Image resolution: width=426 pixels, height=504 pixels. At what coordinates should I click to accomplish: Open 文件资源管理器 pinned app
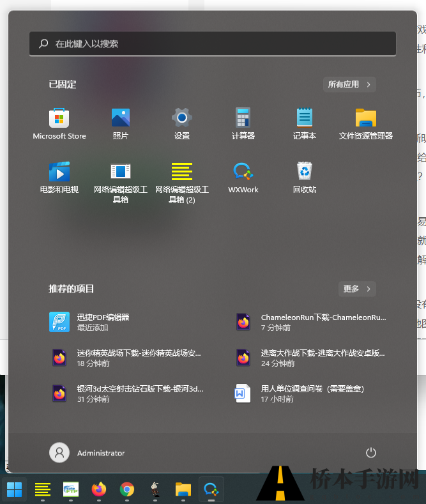(x=366, y=124)
